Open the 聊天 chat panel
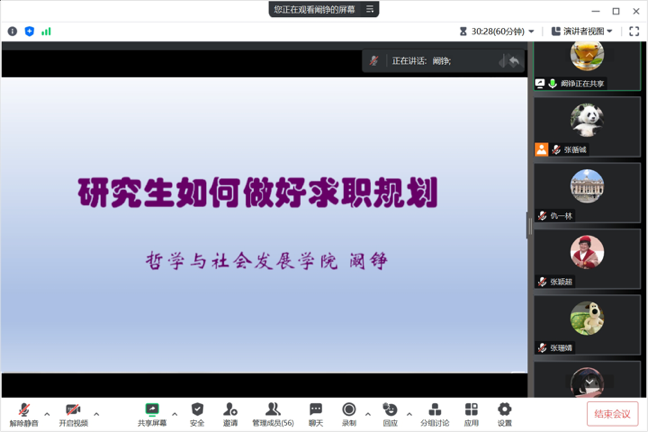The width and height of the screenshot is (648, 432). tap(315, 414)
